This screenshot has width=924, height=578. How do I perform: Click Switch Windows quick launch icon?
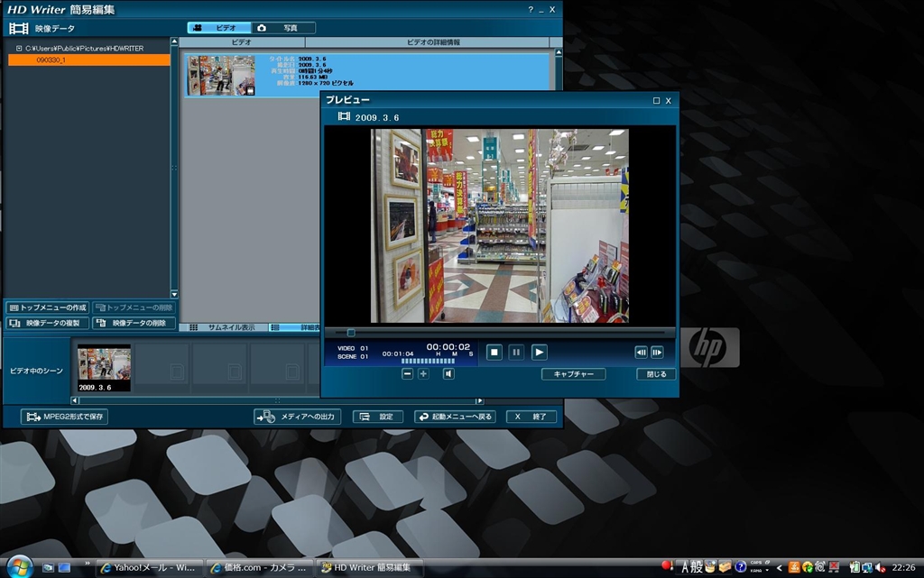pos(64,567)
